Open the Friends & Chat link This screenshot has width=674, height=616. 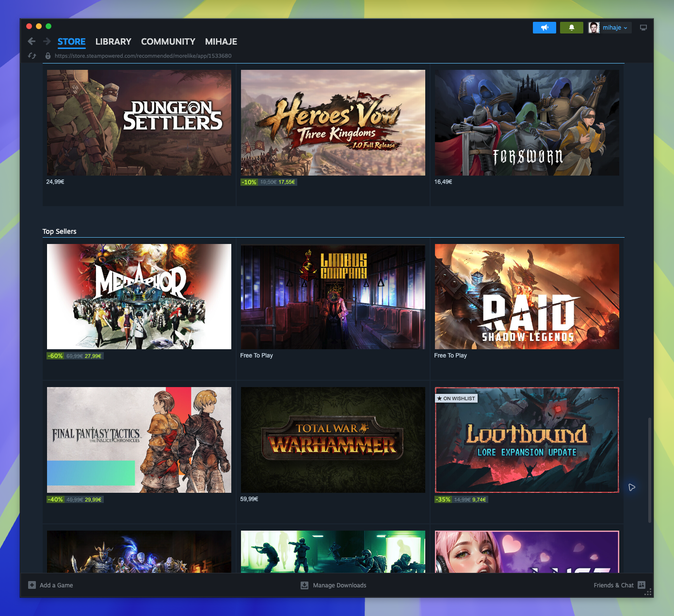pos(613,585)
